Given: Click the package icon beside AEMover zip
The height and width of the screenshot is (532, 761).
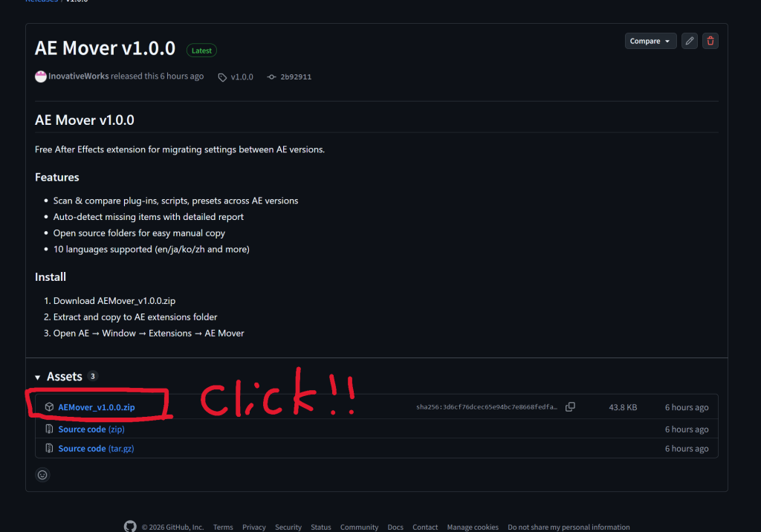Looking at the screenshot, I should click(49, 406).
